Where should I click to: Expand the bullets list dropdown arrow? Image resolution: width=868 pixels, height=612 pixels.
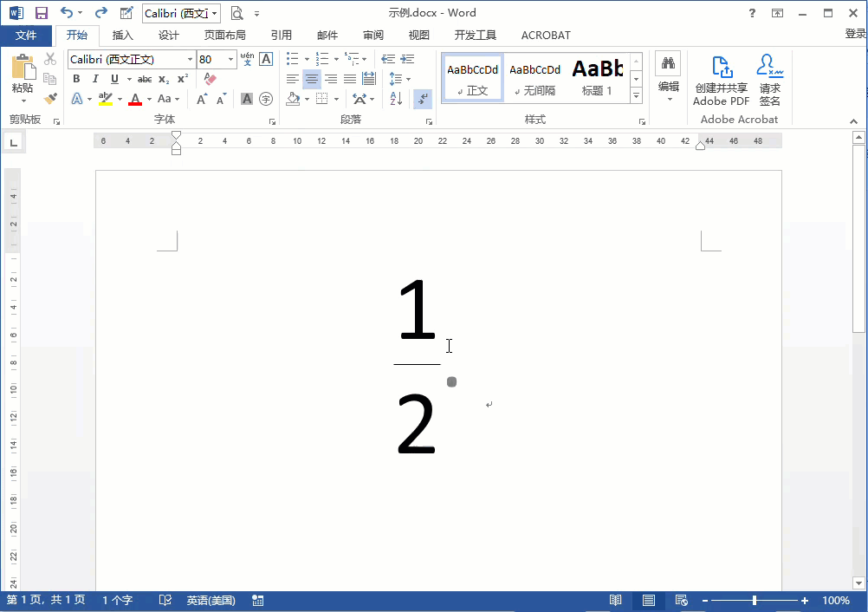[308, 59]
